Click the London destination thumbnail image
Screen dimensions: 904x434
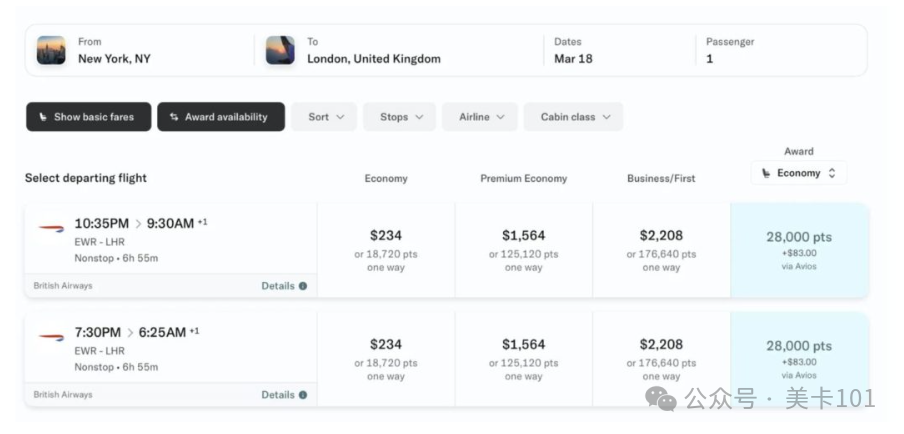pos(280,50)
